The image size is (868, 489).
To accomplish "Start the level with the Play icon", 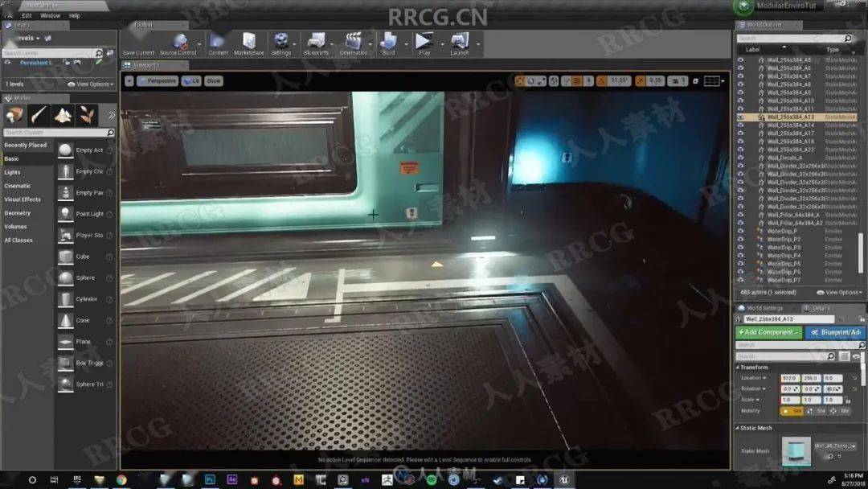I will [x=424, y=43].
